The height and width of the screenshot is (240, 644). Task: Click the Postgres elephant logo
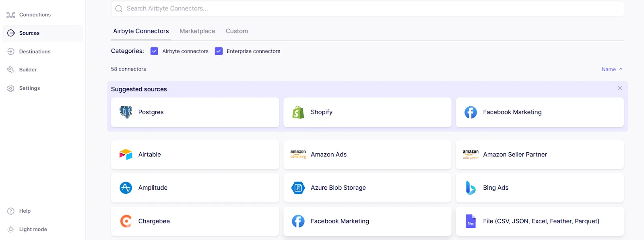pos(126,112)
